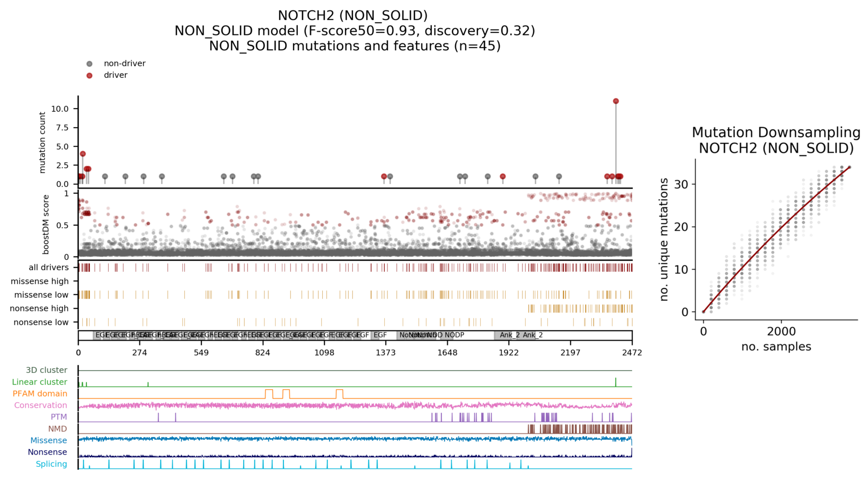Click the 'Nonsense' feature label

[47, 452]
